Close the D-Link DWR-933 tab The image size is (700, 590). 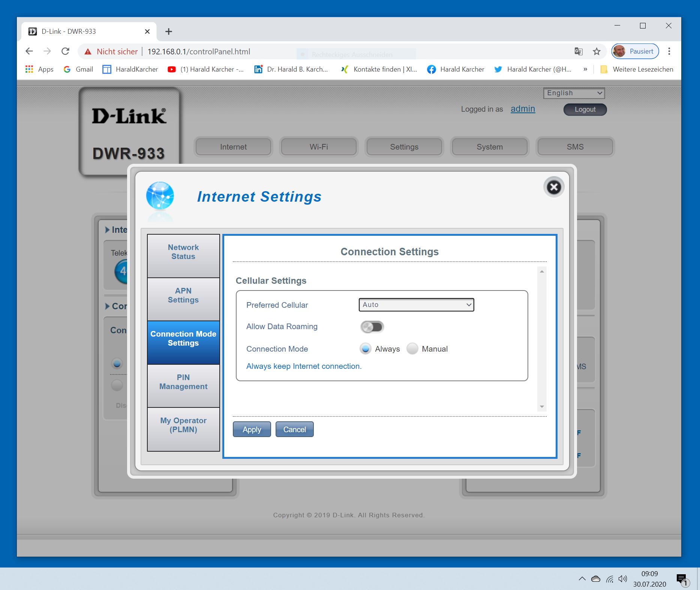pos(147,31)
